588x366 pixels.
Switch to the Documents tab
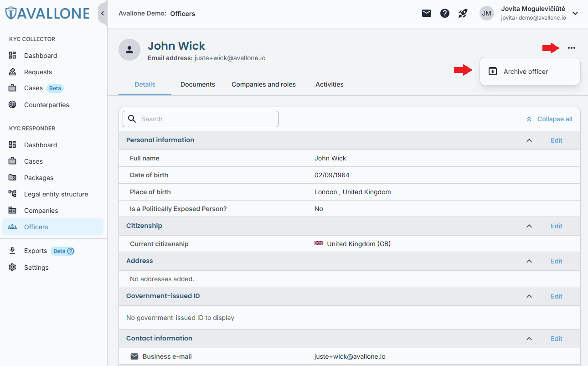point(198,84)
